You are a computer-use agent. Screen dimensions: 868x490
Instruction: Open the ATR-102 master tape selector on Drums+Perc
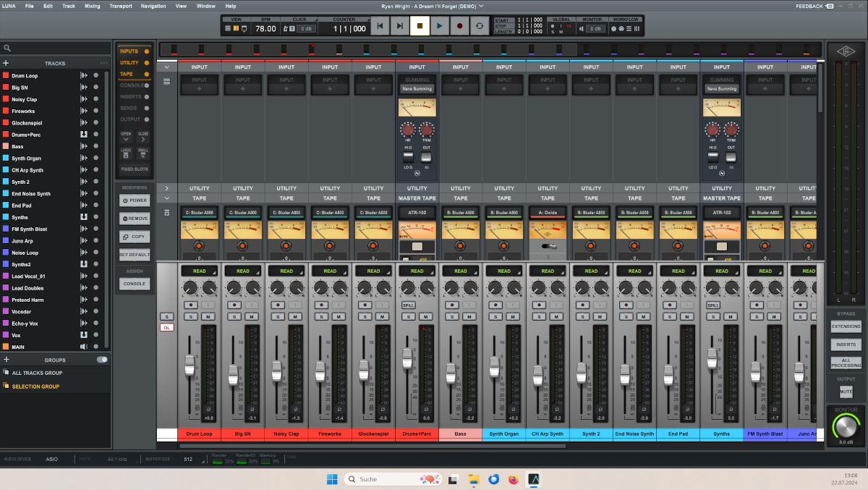pyautogui.click(x=417, y=213)
